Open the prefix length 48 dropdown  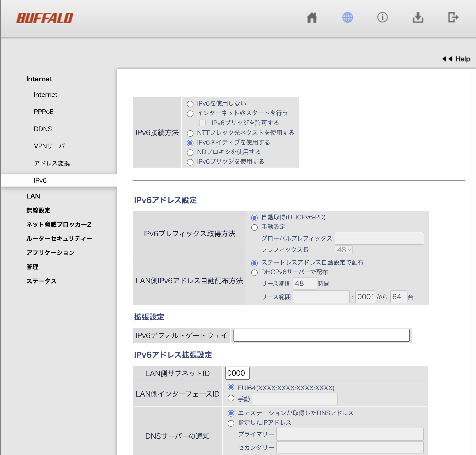tap(344, 250)
